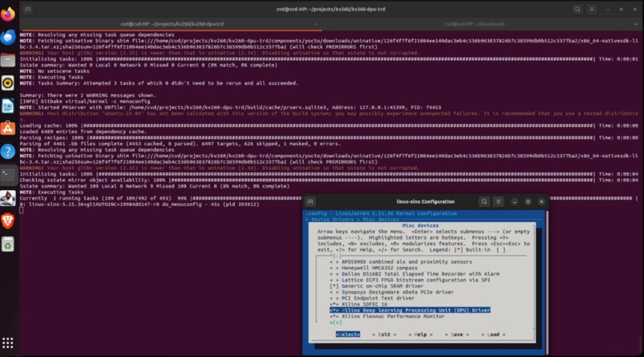Launch Thunderbird mail from the dock
This screenshot has height=357, width=644.
point(8,37)
